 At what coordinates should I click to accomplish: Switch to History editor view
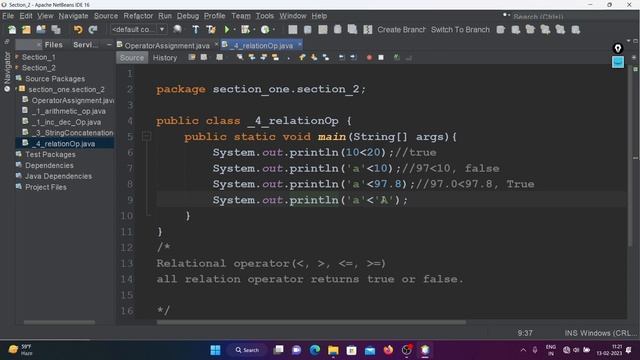coord(165,58)
